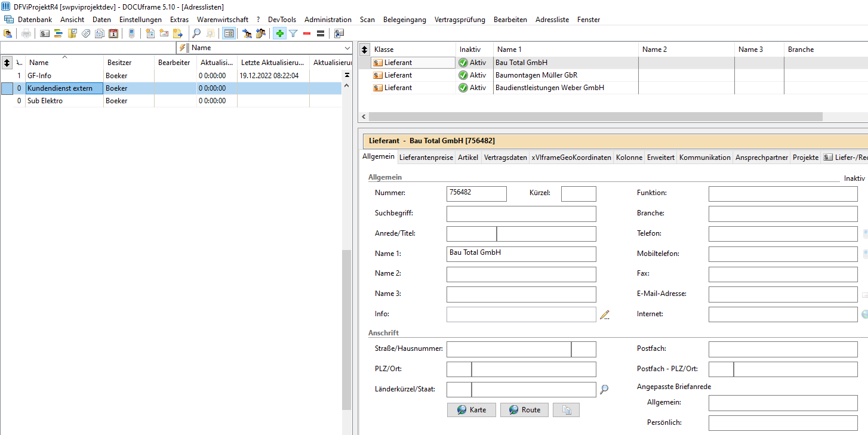Click expand arrows button in left list header
The image size is (868, 435).
[x=7, y=62]
